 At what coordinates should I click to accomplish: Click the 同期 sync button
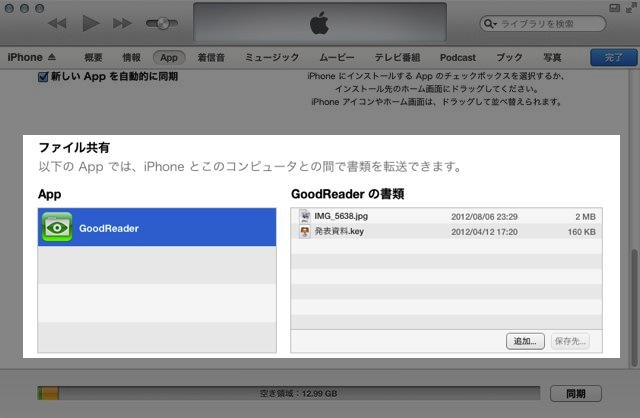[576, 394]
